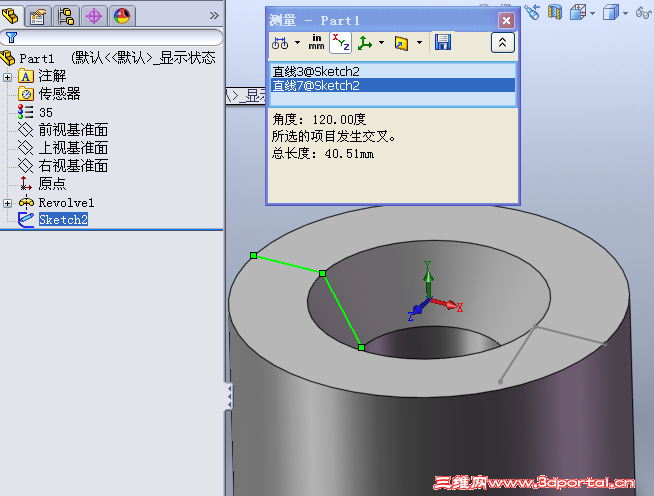
Task: Open the Display Style dropdown arrow
Action: coord(625,14)
